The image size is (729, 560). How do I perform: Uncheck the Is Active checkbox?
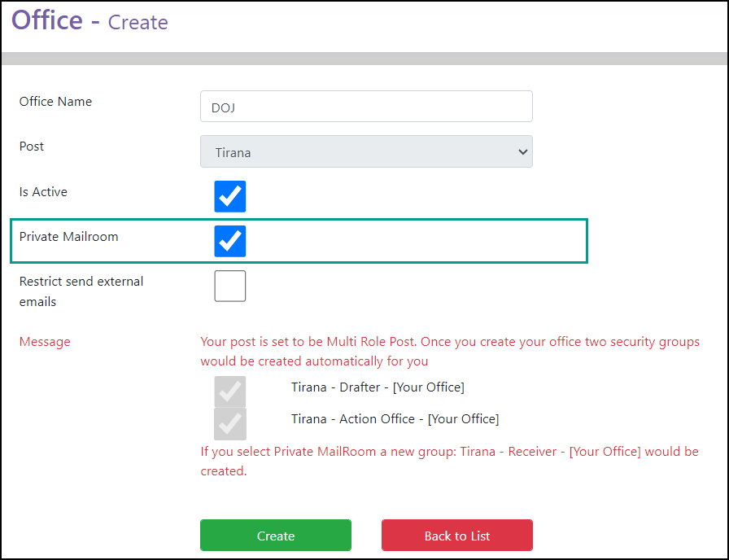click(229, 196)
